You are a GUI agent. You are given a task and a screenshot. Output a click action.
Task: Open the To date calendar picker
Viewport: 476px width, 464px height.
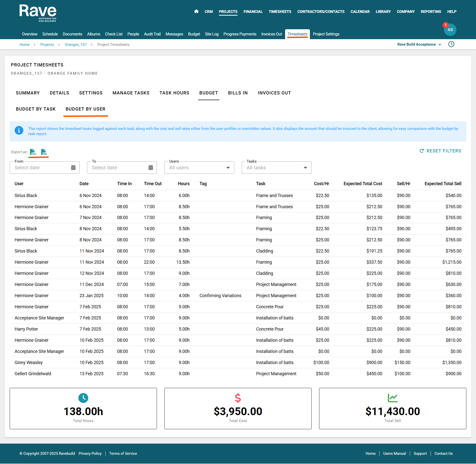pos(151,168)
